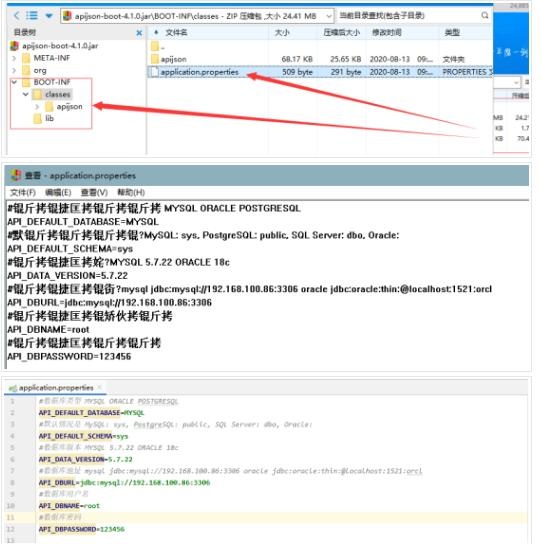
Task: Click the API_DEFAULT_DATABASE=MYSQL line in viewer
Action: 83,222
